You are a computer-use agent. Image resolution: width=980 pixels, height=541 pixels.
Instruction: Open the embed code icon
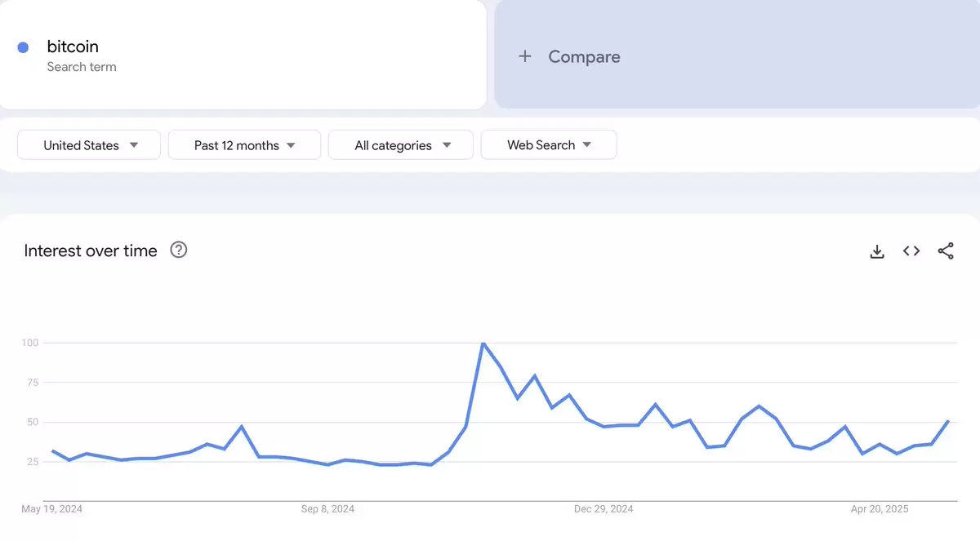pos(911,251)
